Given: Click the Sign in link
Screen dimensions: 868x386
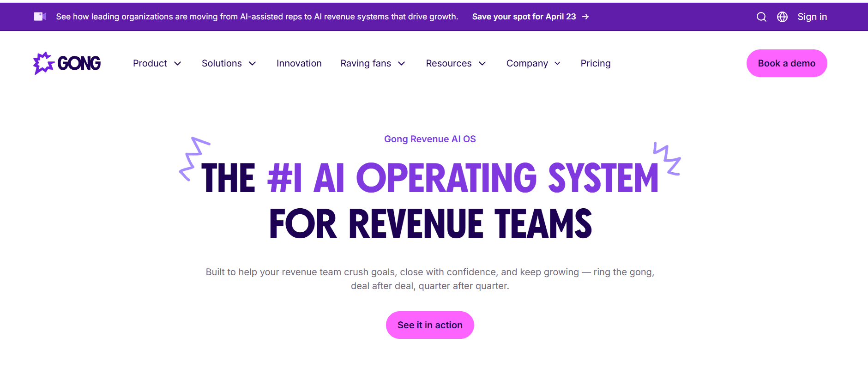Looking at the screenshot, I should pyautogui.click(x=812, y=17).
